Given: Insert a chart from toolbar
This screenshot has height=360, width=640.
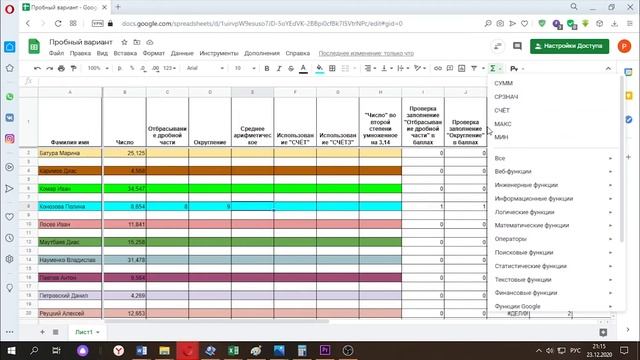Looking at the screenshot, I should 462,68.
